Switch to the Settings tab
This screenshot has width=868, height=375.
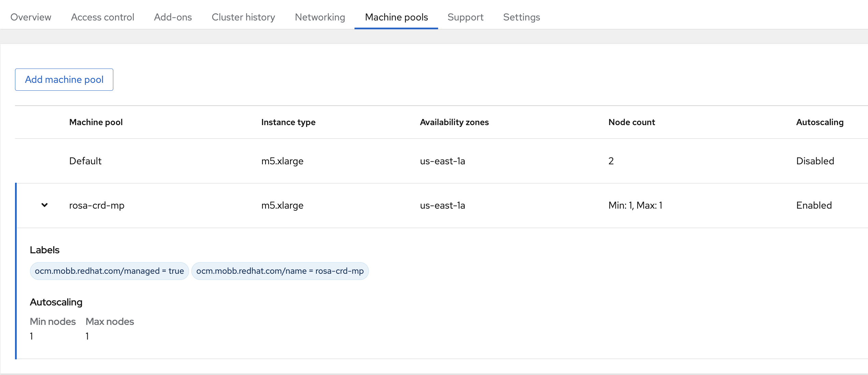click(521, 17)
